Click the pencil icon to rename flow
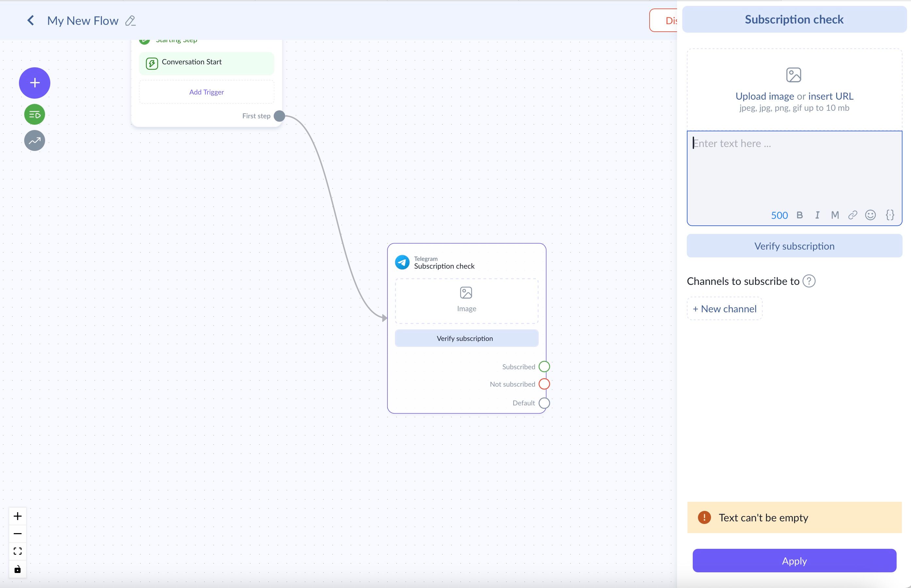This screenshot has width=911, height=588. [131, 21]
